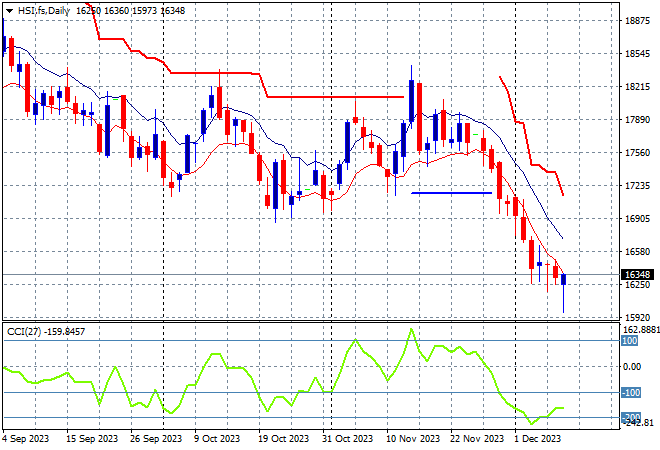Image resolution: width=660 pixels, height=450 pixels.
Task: Click the current price label 16348
Action: click(x=636, y=275)
